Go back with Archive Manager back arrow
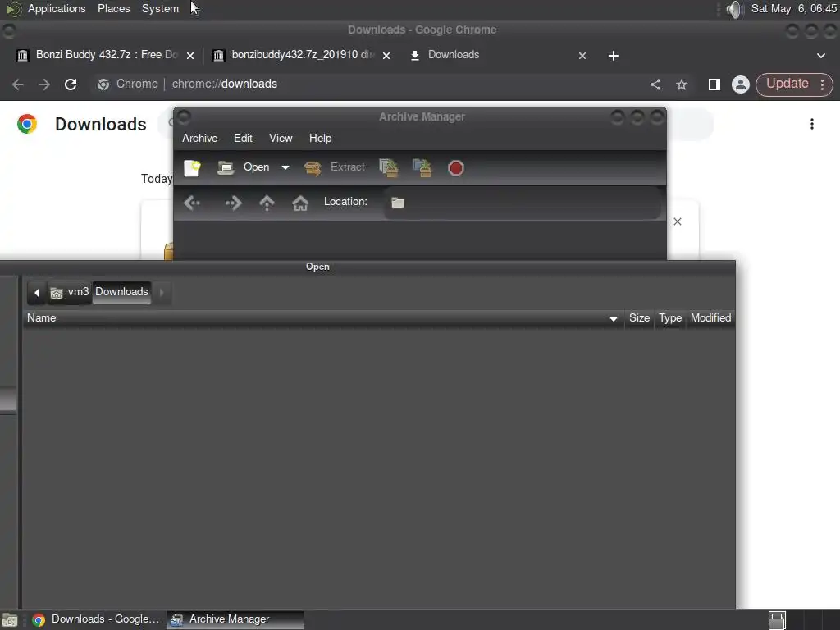Screen dimensions: 840x630 tap(192, 203)
